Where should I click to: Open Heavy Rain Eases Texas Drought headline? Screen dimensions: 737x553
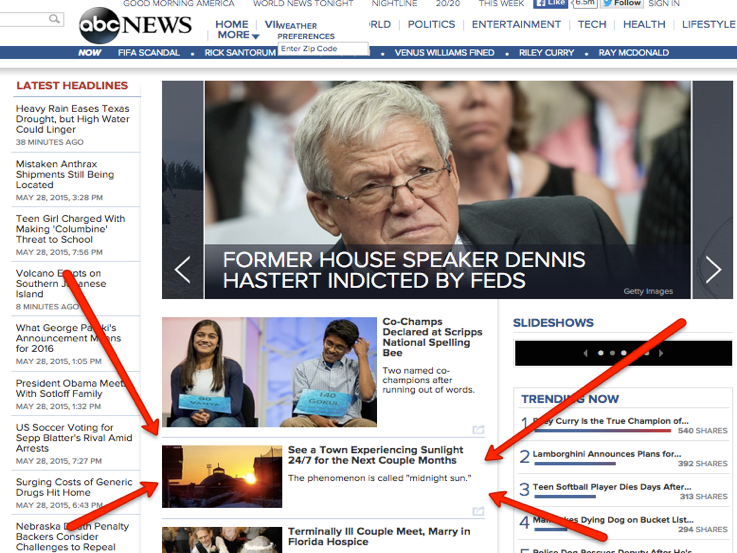(x=72, y=119)
